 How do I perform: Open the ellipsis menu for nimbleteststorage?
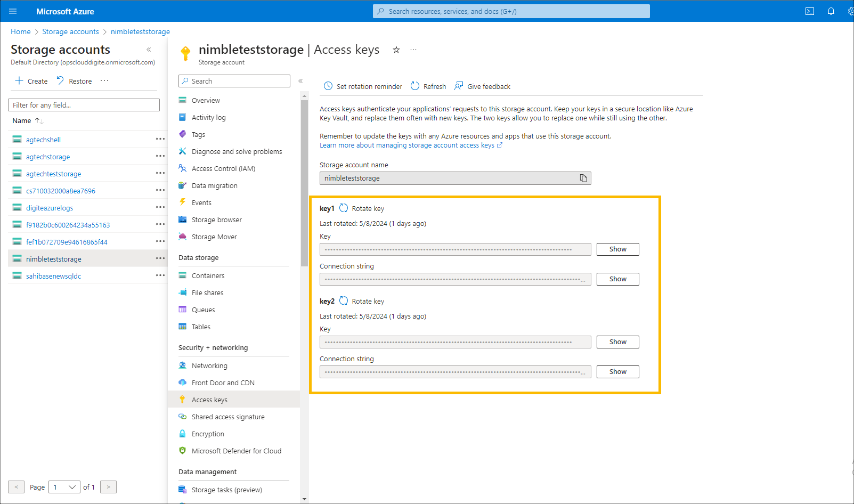click(x=160, y=258)
